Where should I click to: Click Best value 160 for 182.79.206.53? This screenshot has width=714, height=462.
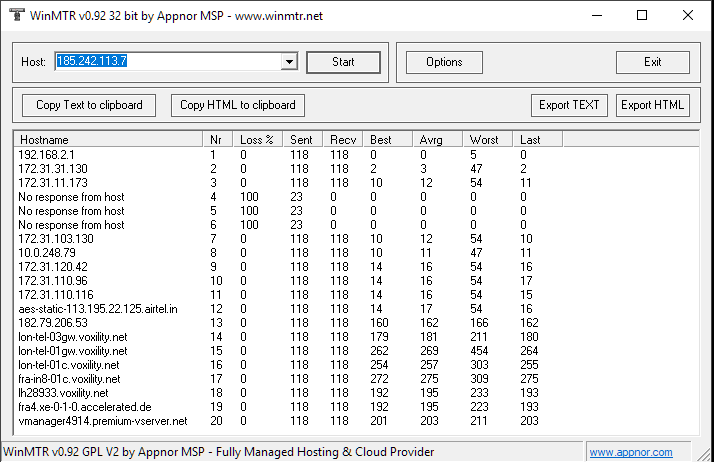[x=379, y=323]
